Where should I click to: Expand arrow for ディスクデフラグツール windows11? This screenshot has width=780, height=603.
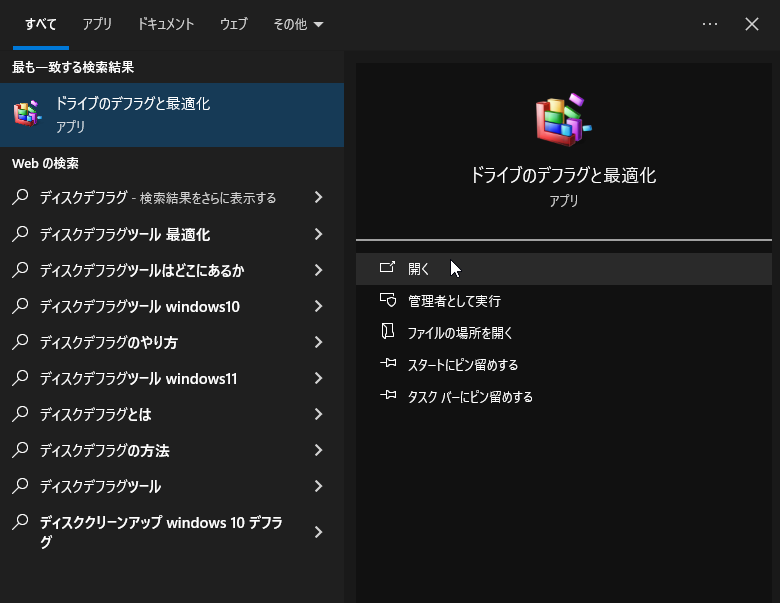click(x=318, y=378)
